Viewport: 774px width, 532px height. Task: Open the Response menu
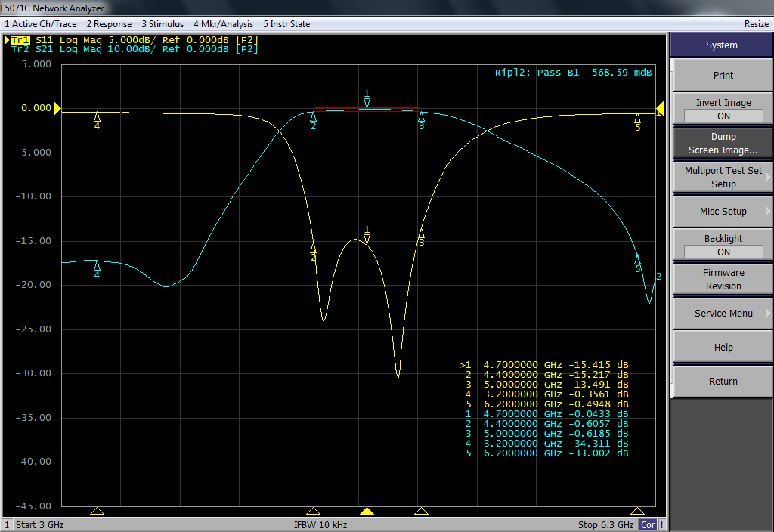109,24
